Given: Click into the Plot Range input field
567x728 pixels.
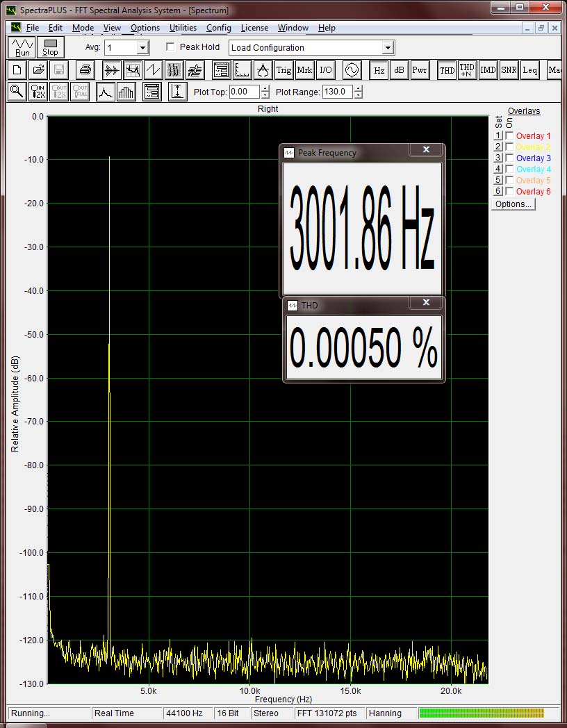Looking at the screenshot, I should coord(337,92).
